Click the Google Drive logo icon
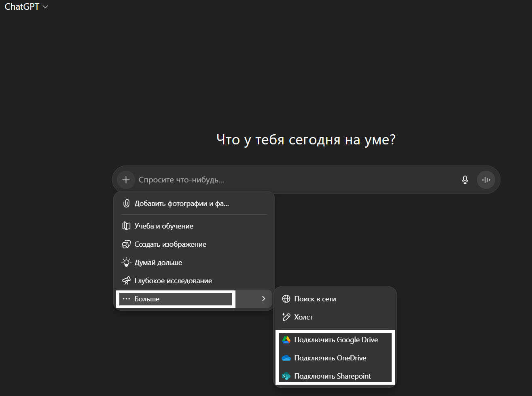 (x=286, y=340)
